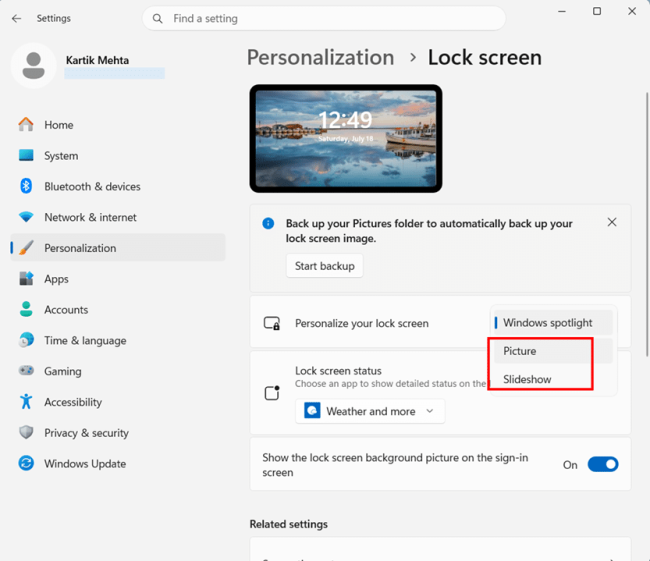This screenshot has width=650, height=561.
Task: Click the search magnifier icon
Action: pos(158,19)
